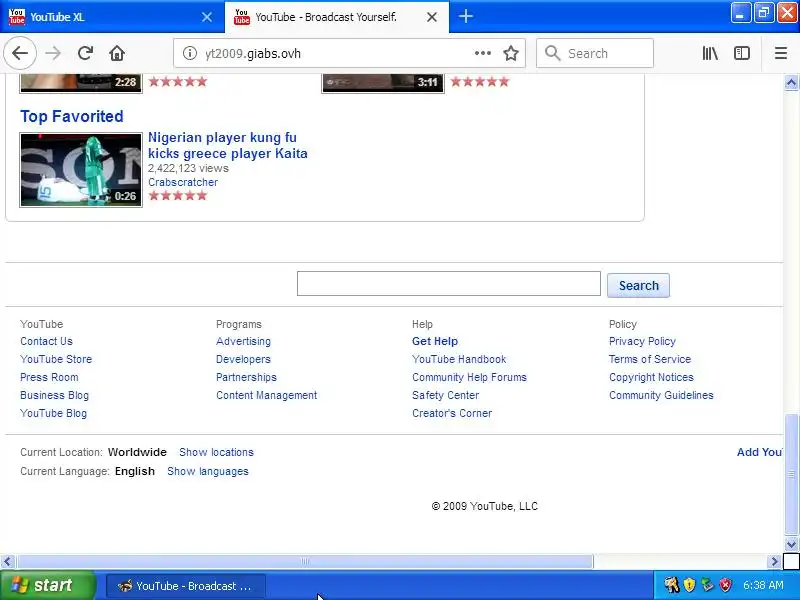Open the Safety Center link
Image resolution: width=800 pixels, height=600 pixels.
pos(445,395)
